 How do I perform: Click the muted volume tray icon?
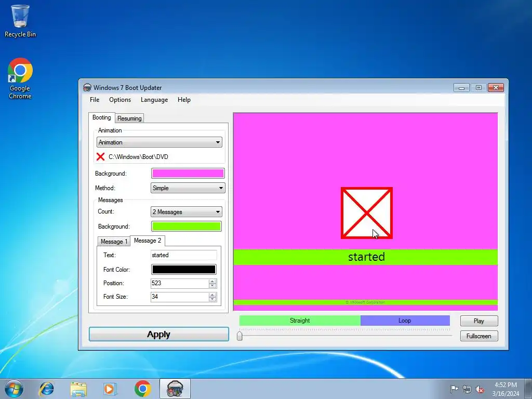(480, 389)
